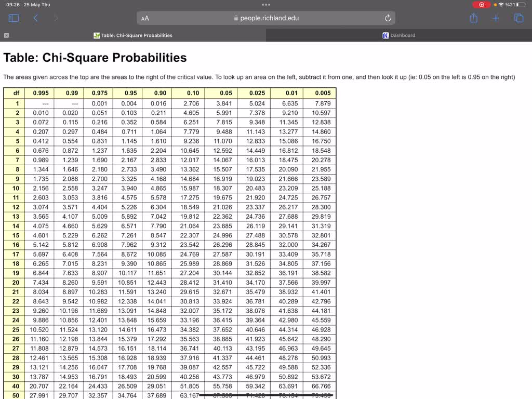The image size is (532, 399).
Task: Open the Share sheet
Action: [x=473, y=18]
